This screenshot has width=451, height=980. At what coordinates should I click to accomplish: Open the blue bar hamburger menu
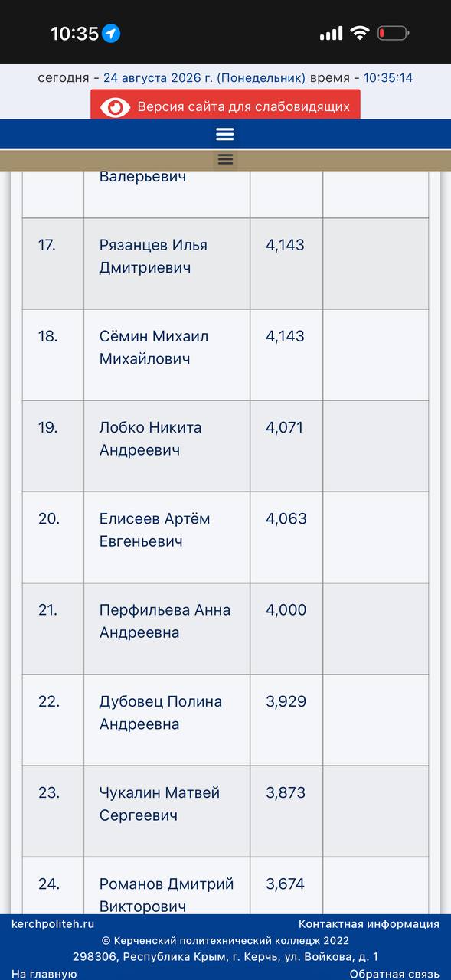pyautogui.click(x=225, y=134)
